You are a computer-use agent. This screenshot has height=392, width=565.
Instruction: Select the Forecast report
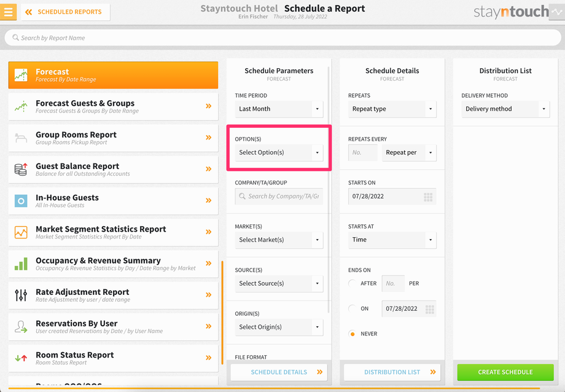(x=113, y=75)
